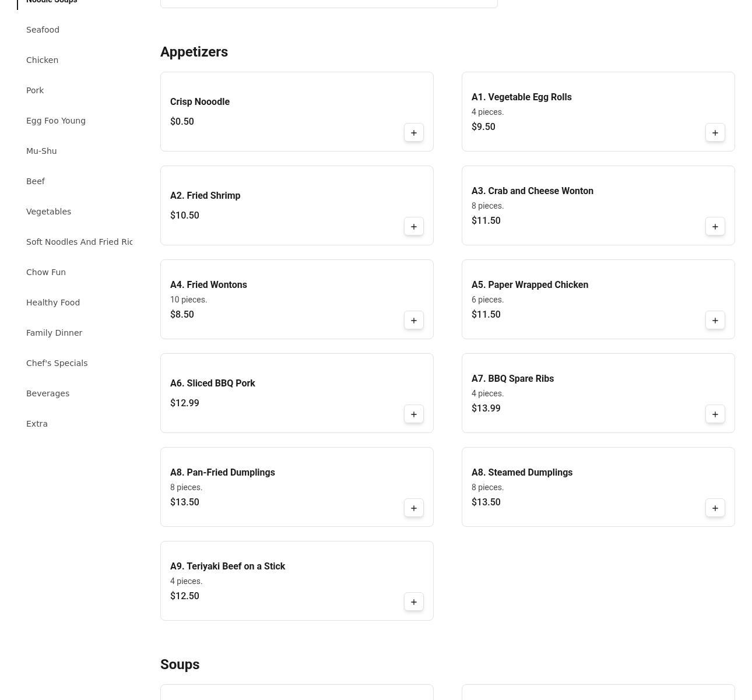Add A5. Paper Wrapped Chicken to cart
The width and height of the screenshot is (752, 700).
715,321
